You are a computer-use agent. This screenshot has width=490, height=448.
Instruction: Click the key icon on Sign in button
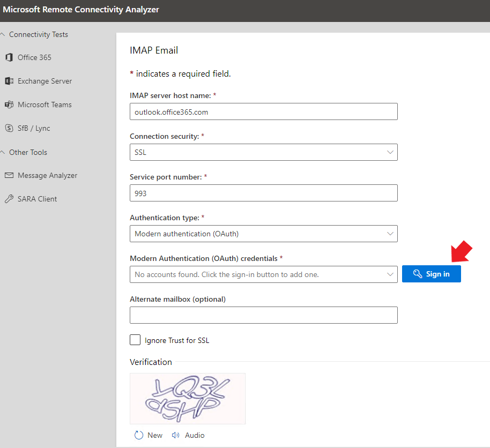click(418, 274)
